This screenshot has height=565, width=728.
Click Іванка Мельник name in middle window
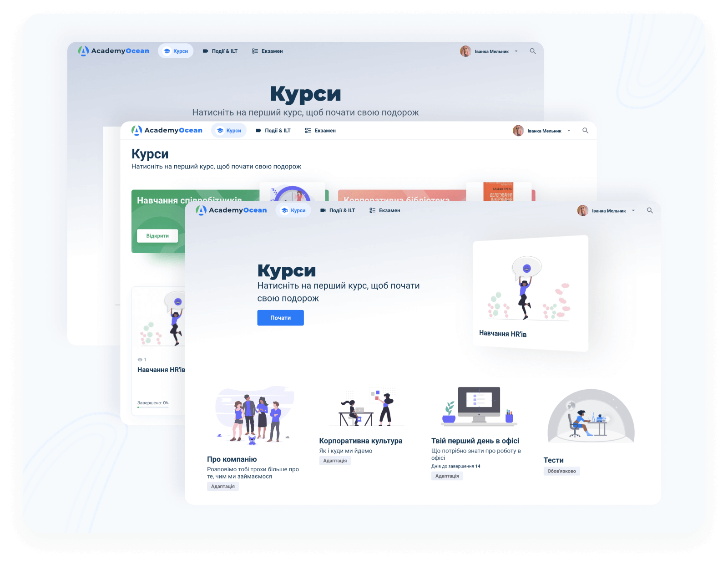tap(544, 131)
